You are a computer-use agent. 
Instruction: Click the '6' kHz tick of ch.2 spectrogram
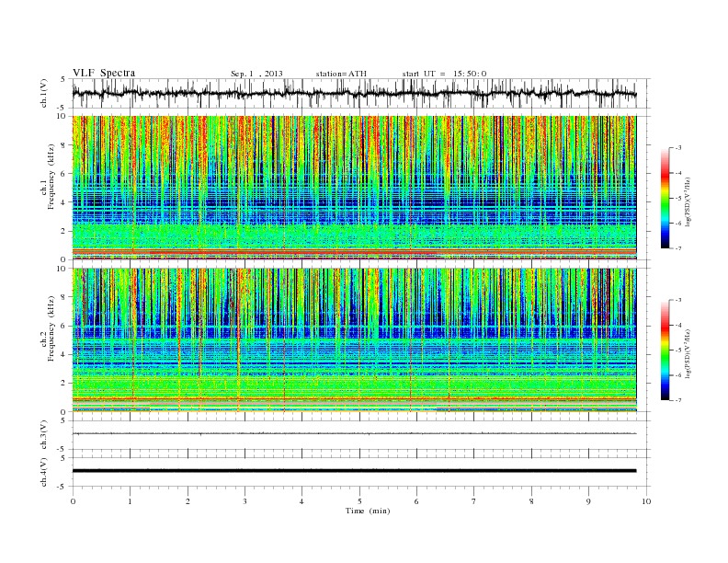(x=63, y=326)
